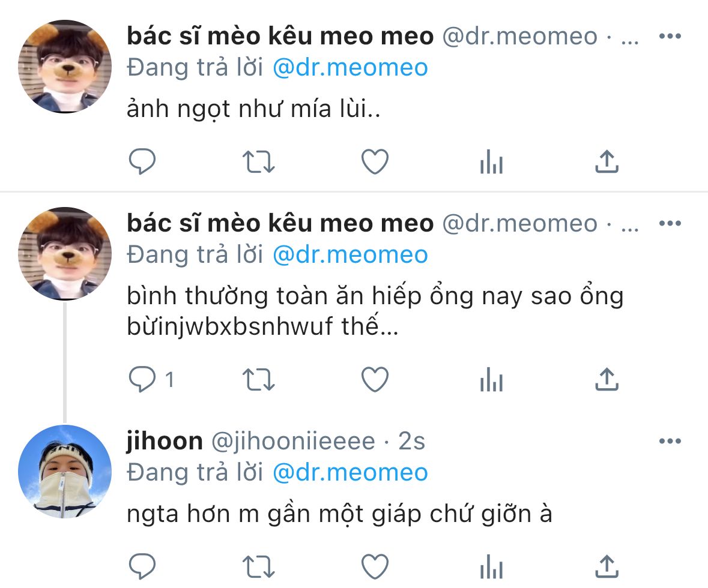The width and height of the screenshot is (708, 588).
Task: Like jihoon's reply tweet
Action: 375,566
